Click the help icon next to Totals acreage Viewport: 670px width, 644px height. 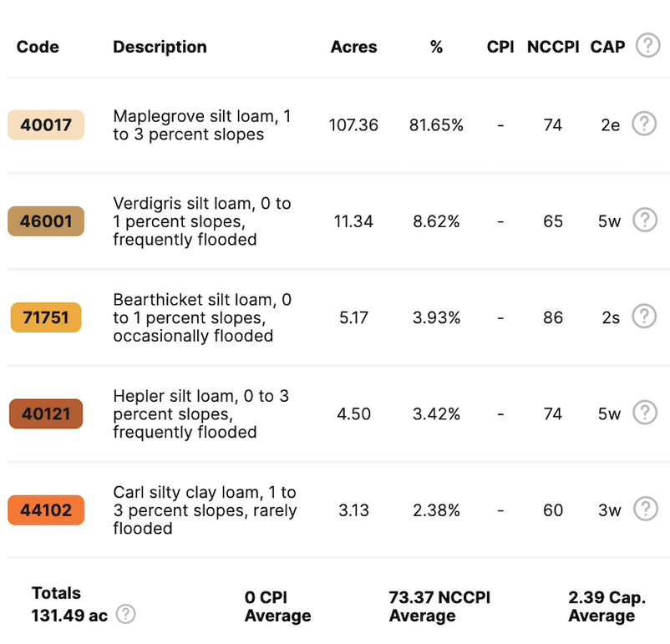125,615
